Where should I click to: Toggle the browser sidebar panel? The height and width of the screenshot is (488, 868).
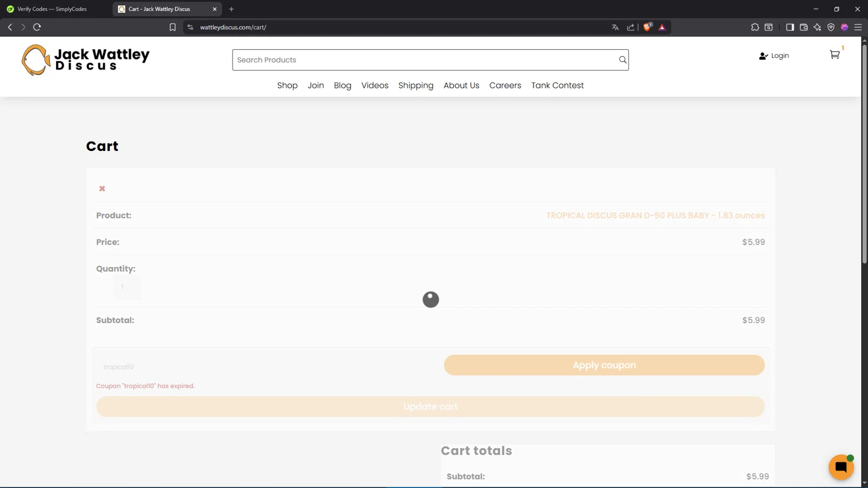(790, 27)
